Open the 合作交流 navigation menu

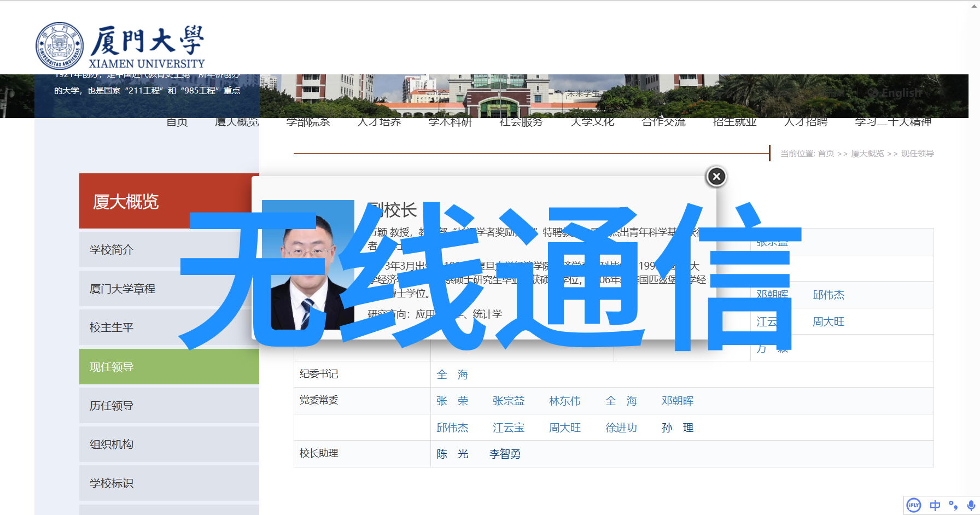point(663,122)
